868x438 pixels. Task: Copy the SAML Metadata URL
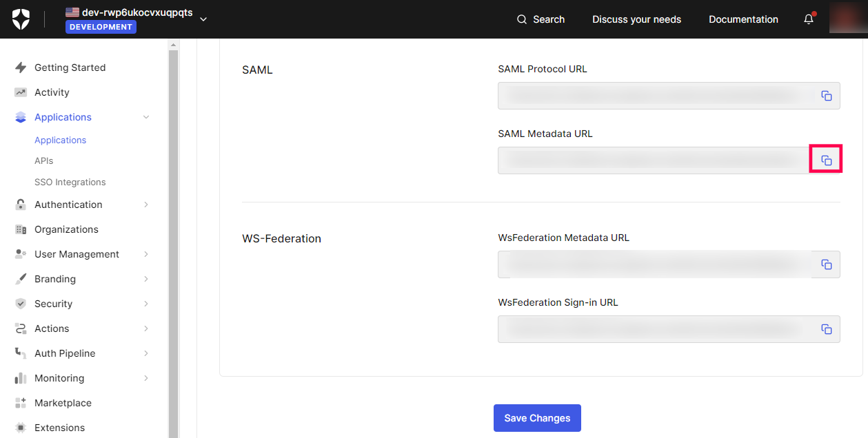click(x=826, y=160)
